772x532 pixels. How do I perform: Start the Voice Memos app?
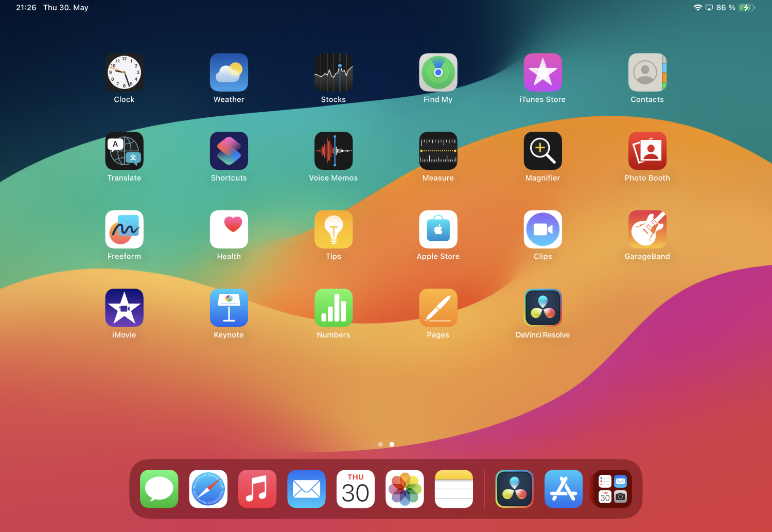[x=334, y=151]
